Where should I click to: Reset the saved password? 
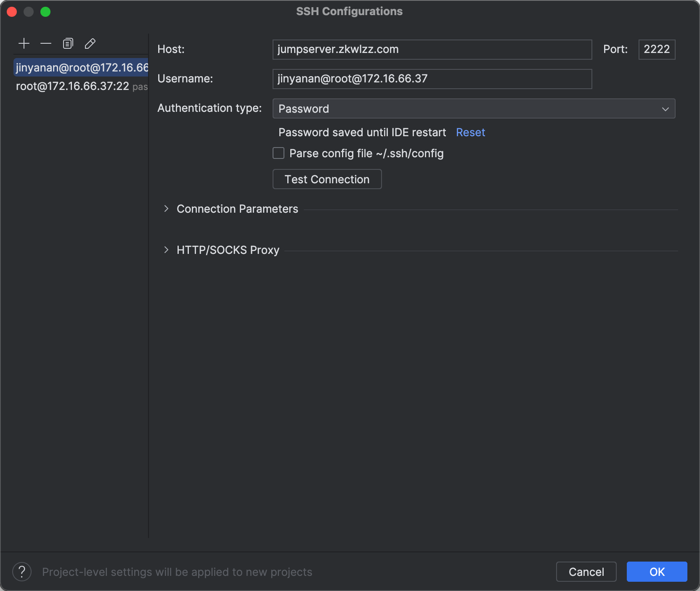(470, 132)
